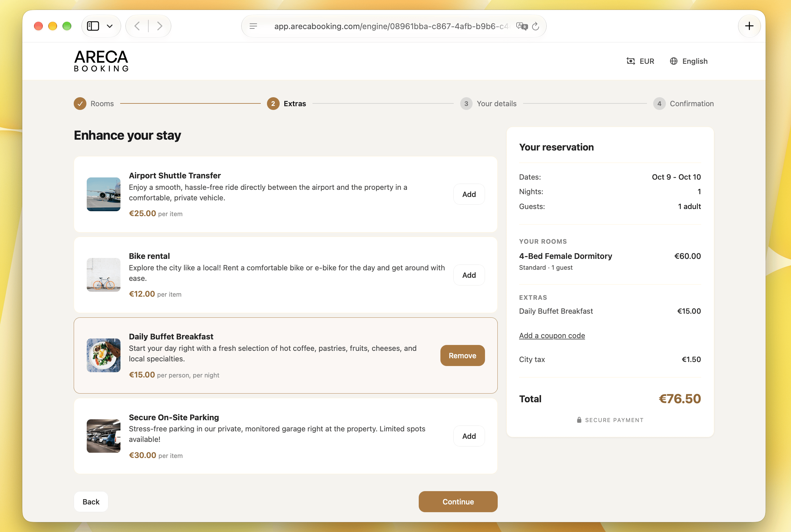
Task: Click the Add a coupon code link
Action: click(x=552, y=336)
